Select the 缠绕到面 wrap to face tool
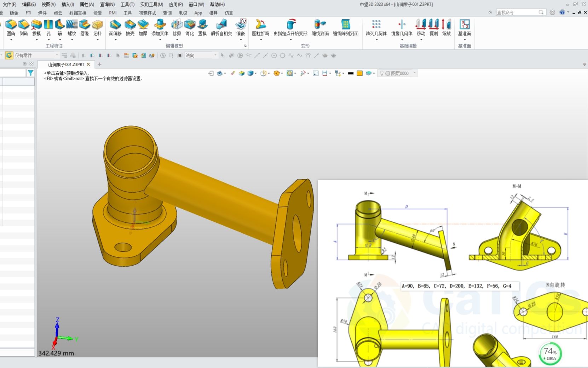This screenshot has height=368, width=588. (319, 28)
